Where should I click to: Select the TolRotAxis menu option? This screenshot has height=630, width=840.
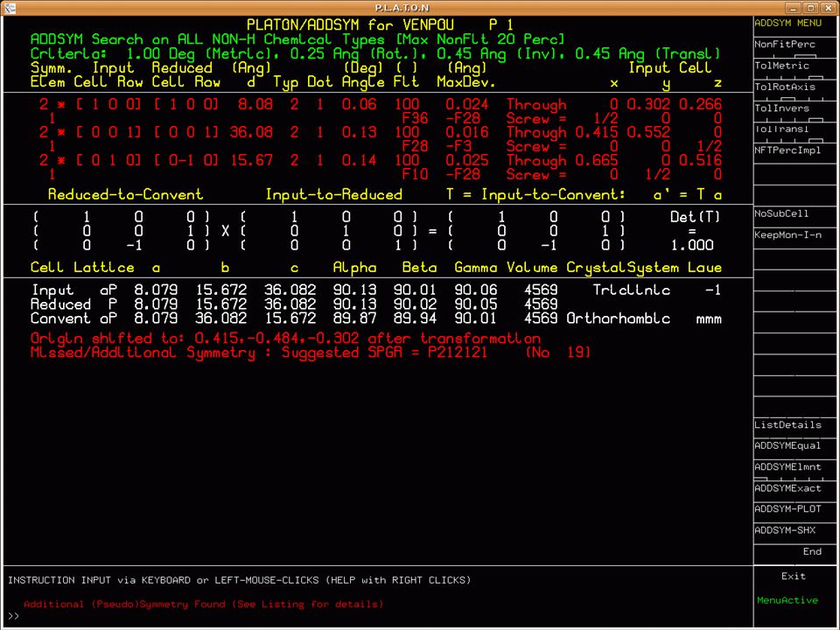point(784,87)
